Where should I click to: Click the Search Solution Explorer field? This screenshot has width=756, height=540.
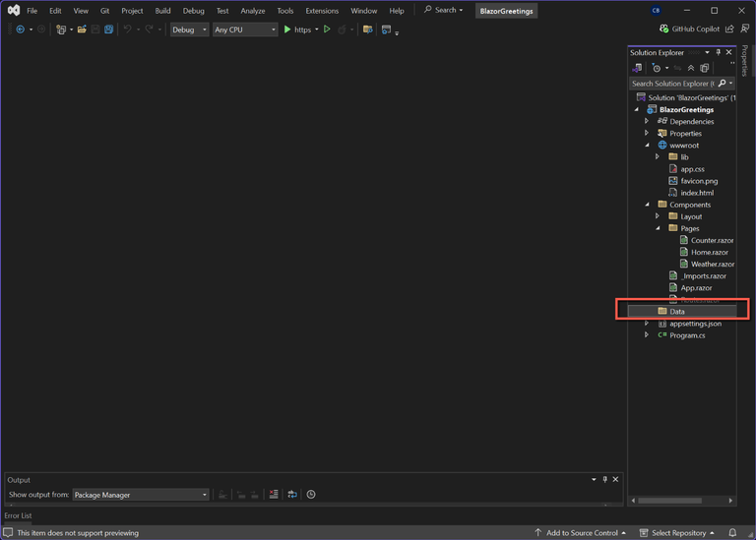(x=672, y=84)
